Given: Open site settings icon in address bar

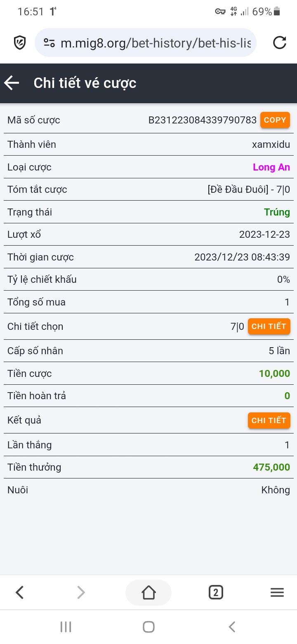Looking at the screenshot, I should [49, 43].
